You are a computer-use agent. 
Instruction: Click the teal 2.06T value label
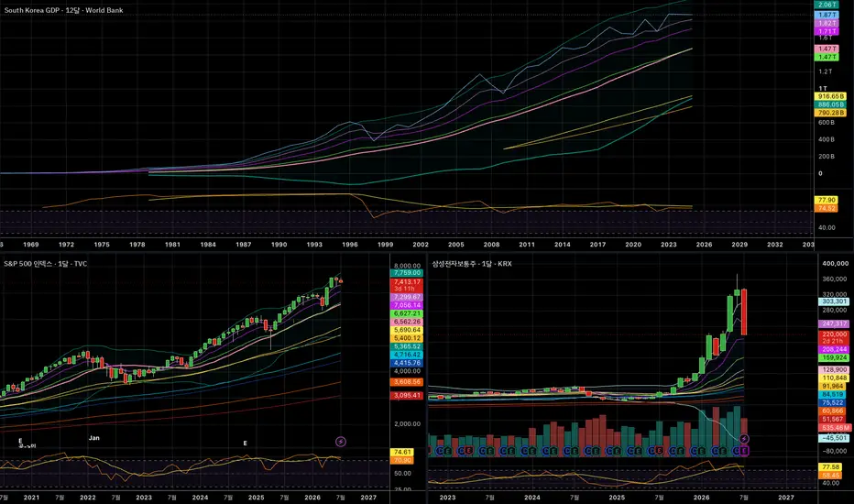(827, 5)
